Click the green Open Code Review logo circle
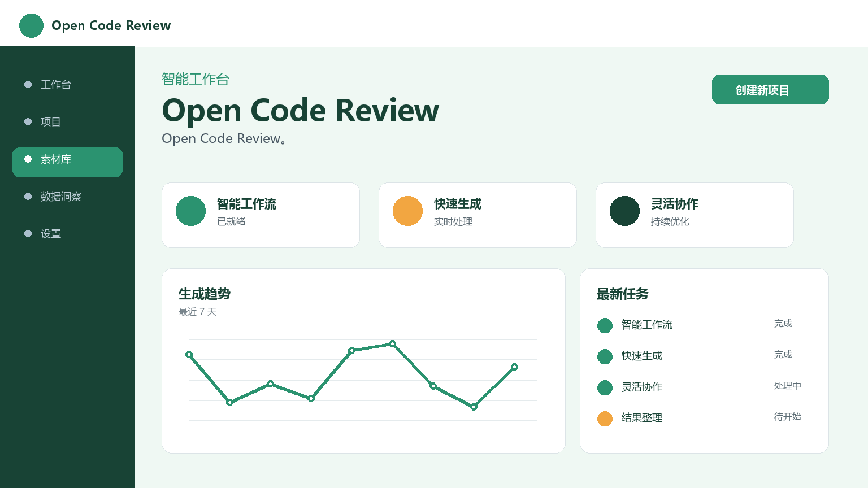The width and height of the screenshot is (868, 488). point(31,26)
